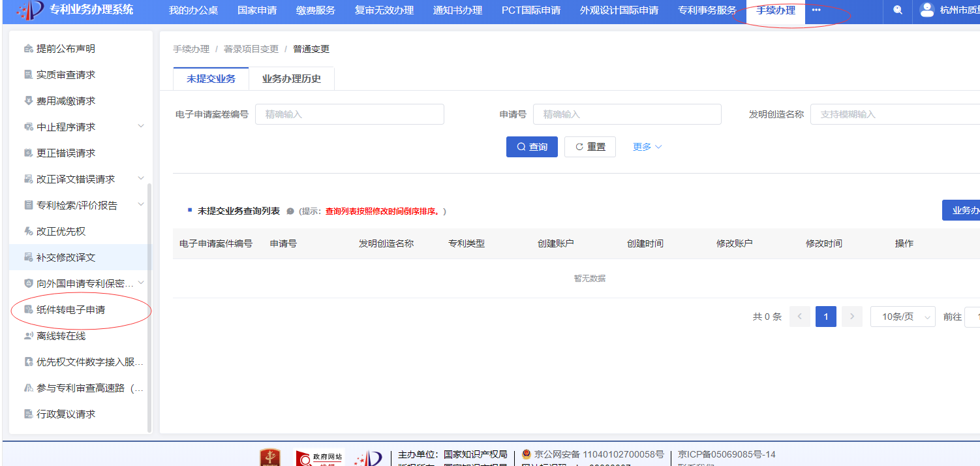Expand the 专利检索/评价报告 submenu
The image size is (980, 466).
tap(141, 205)
